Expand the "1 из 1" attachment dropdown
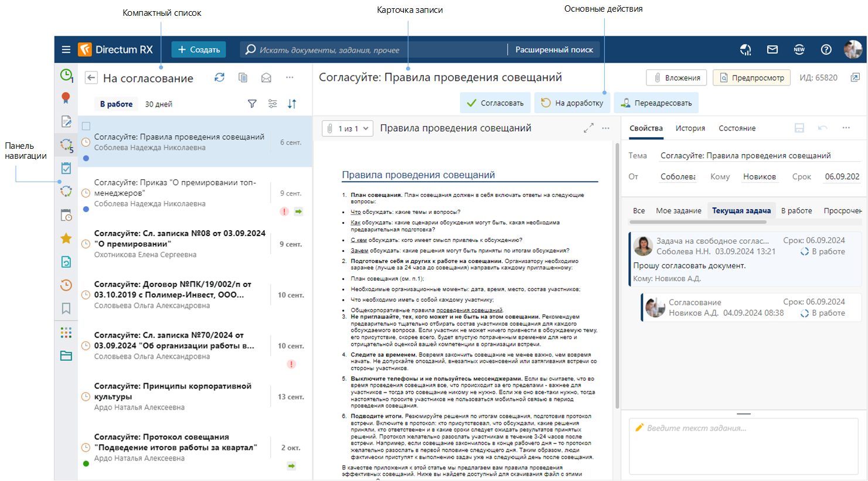This screenshot has height=481, width=868. pyautogui.click(x=348, y=128)
